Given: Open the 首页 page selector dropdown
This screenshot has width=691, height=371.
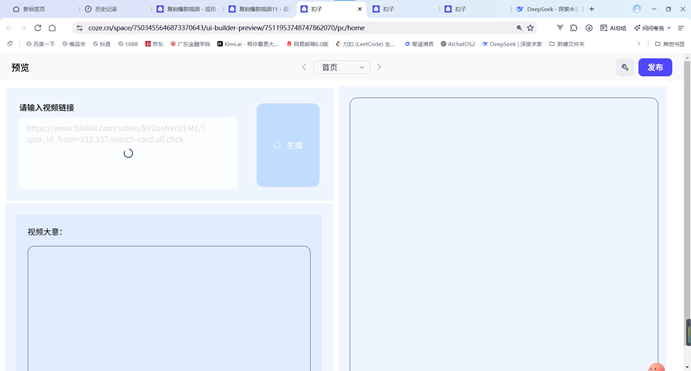Looking at the screenshot, I should [342, 67].
